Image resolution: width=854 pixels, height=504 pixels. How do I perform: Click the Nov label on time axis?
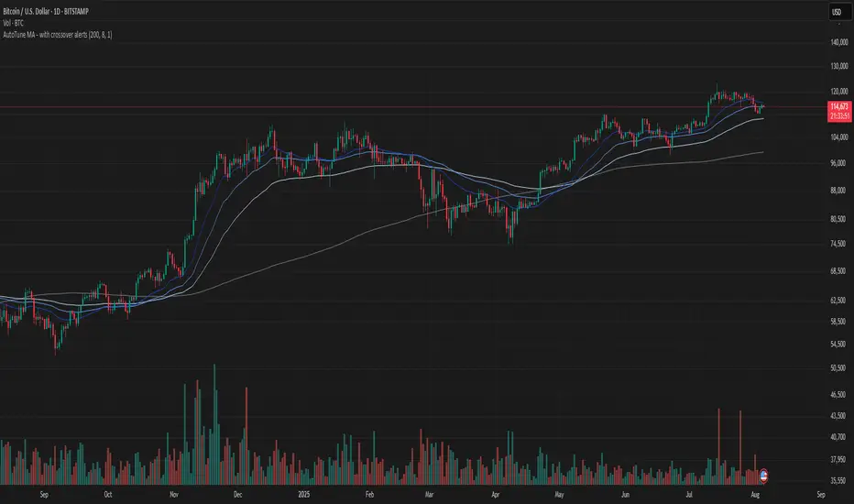click(x=173, y=492)
